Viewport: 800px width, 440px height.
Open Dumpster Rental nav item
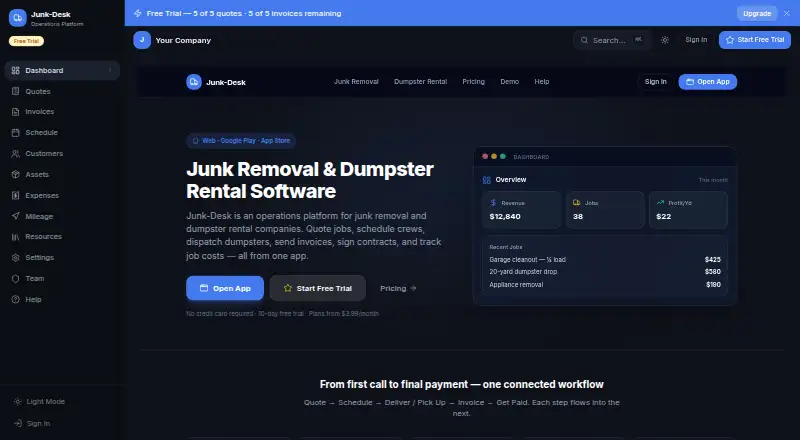[x=420, y=82]
